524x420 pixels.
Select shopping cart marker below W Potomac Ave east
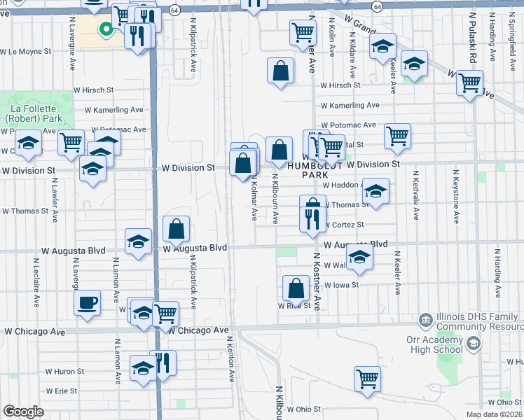(398, 139)
